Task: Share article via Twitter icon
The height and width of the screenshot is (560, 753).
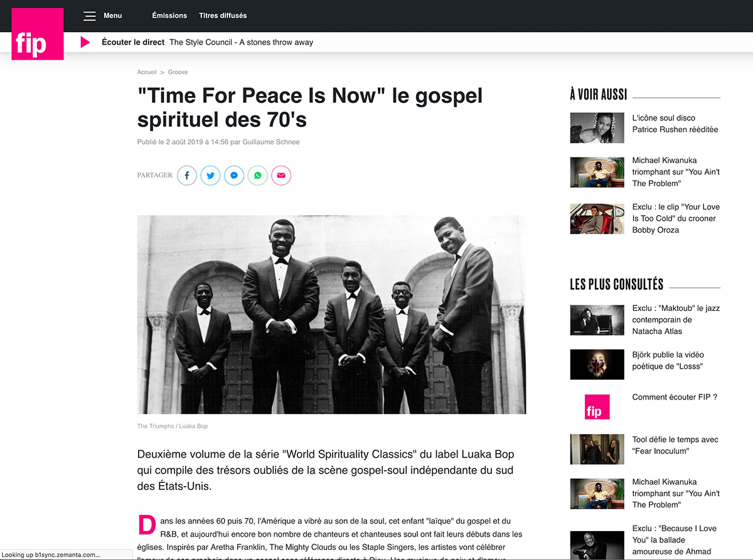Action: (x=210, y=176)
